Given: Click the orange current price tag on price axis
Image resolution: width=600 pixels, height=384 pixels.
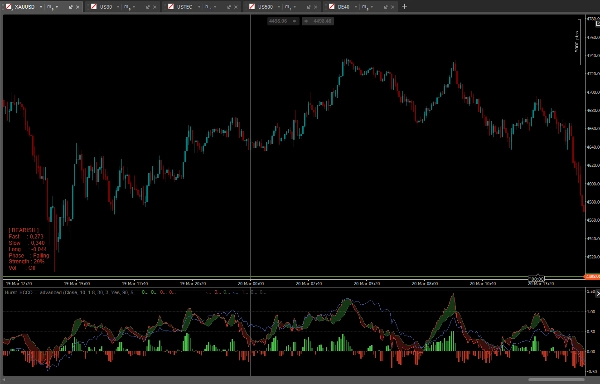Looking at the screenshot, I should click(592, 276).
